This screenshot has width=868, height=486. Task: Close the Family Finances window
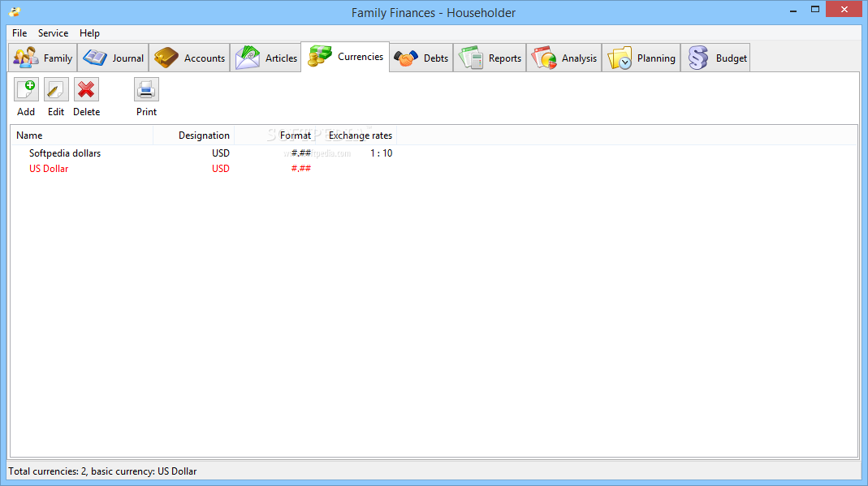(844, 10)
